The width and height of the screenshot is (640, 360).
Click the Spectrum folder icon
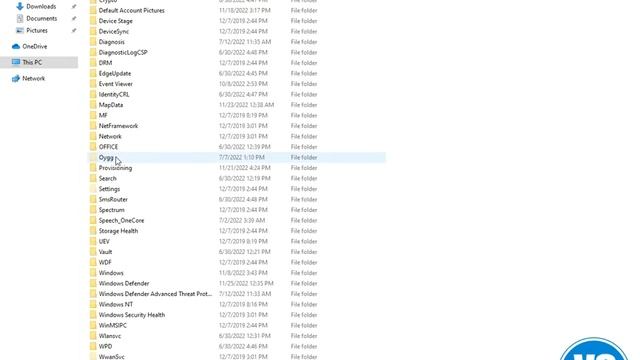pyautogui.click(x=93, y=210)
